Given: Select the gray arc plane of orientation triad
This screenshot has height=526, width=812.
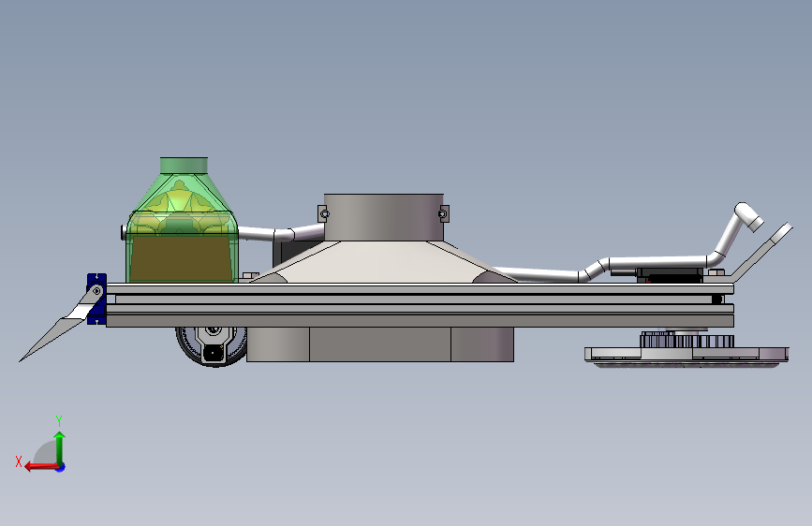Looking at the screenshot, I should (x=45, y=452).
